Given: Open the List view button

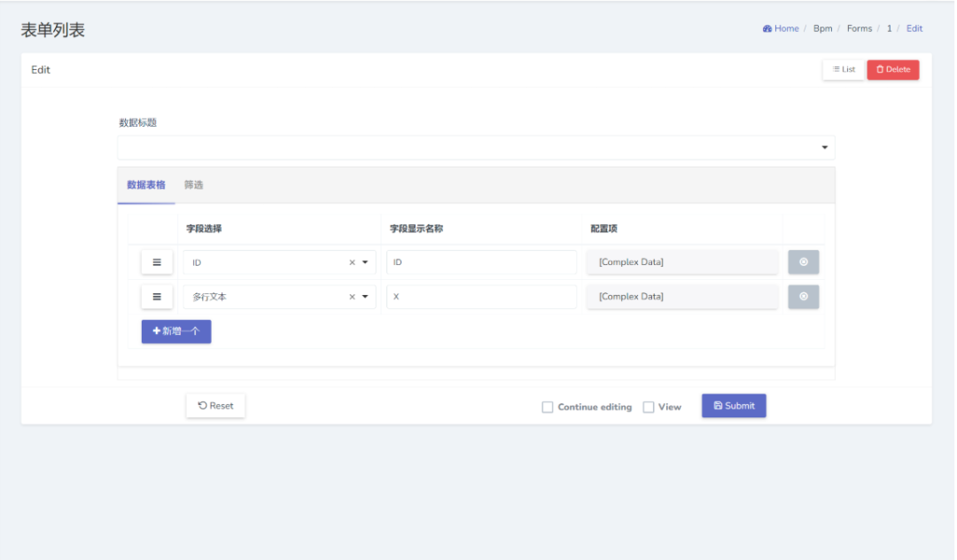Looking at the screenshot, I should coord(844,69).
